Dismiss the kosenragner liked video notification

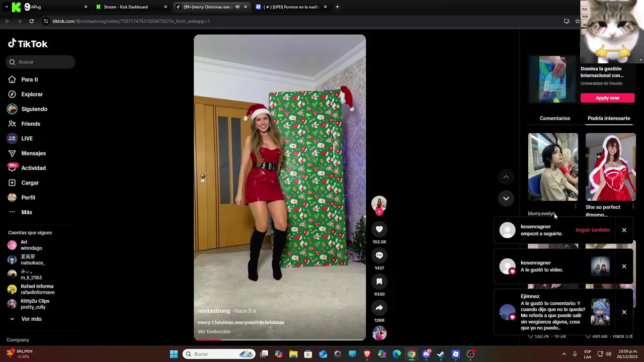click(624, 266)
